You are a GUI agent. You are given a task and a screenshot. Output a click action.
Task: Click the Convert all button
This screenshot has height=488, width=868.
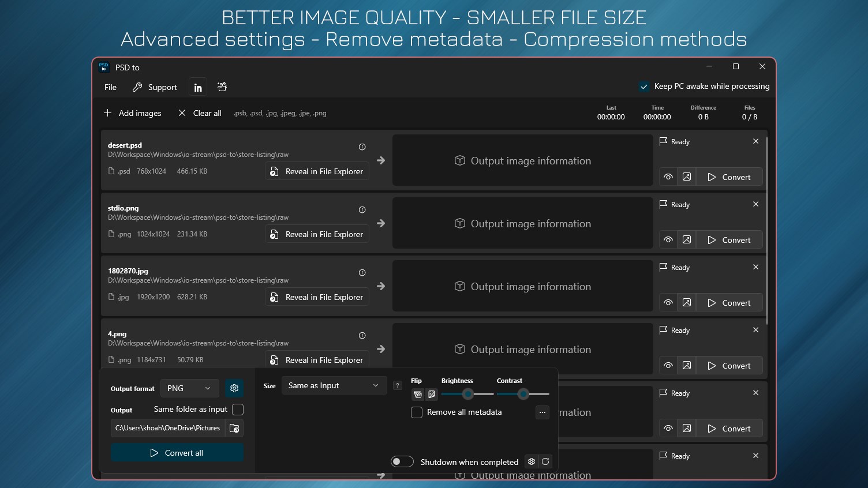tap(177, 453)
